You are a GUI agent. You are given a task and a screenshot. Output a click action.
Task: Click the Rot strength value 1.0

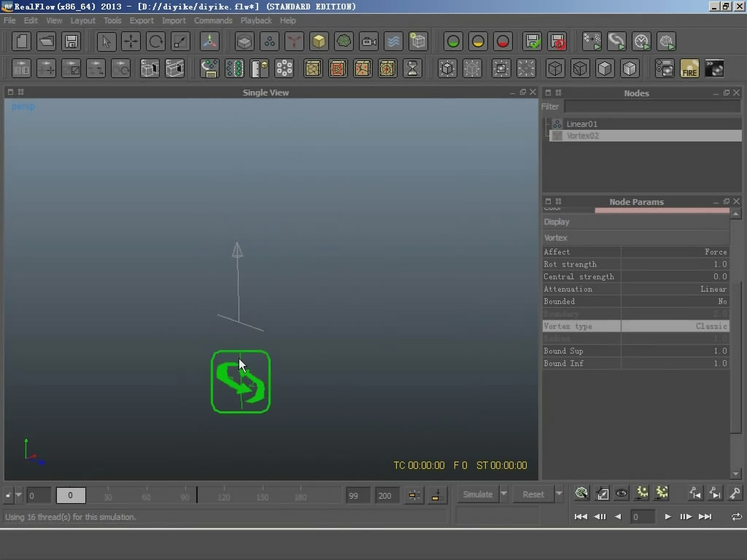675,264
